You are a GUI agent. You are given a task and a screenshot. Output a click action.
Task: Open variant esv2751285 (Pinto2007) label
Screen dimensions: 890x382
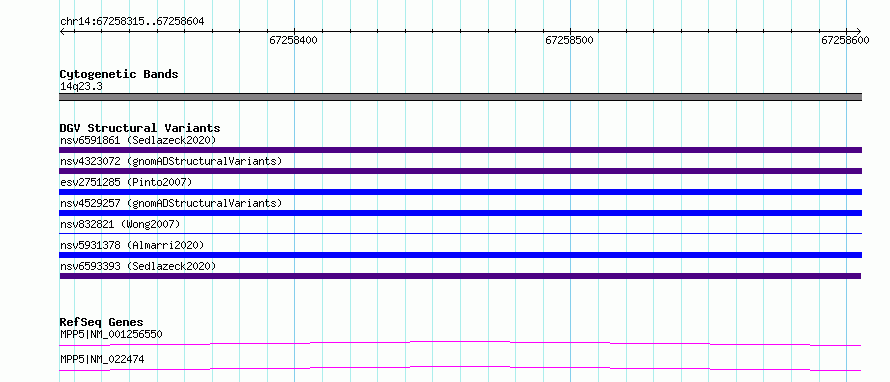(126, 182)
